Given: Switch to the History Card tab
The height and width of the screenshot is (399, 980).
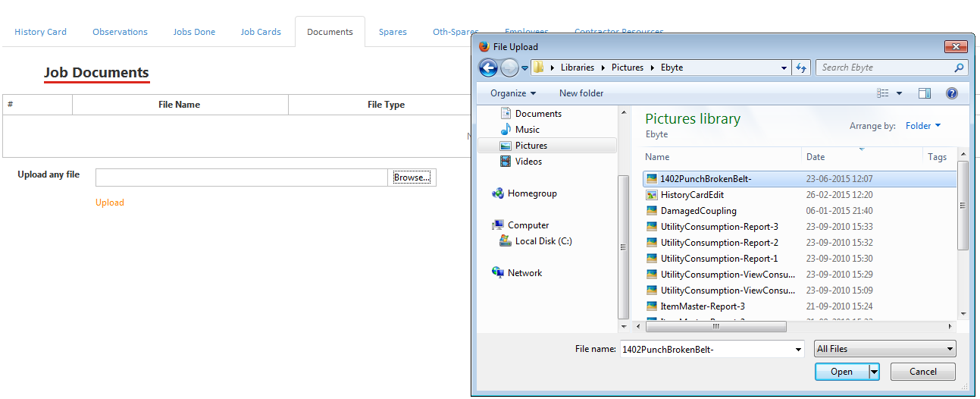Looking at the screenshot, I should pyautogui.click(x=41, y=32).
